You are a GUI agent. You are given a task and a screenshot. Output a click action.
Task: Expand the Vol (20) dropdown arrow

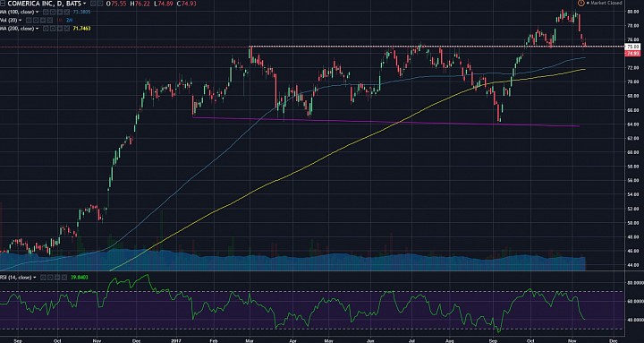[20, 21]
